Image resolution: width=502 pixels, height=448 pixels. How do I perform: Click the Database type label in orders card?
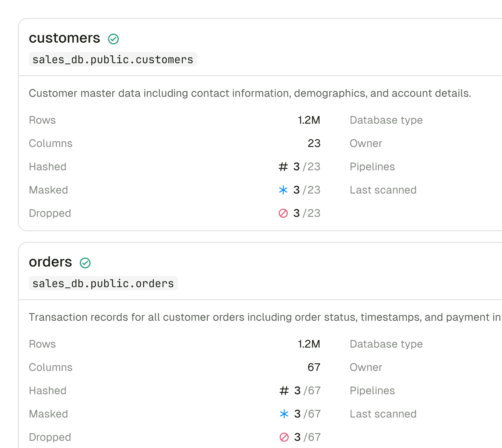[386, 344]
